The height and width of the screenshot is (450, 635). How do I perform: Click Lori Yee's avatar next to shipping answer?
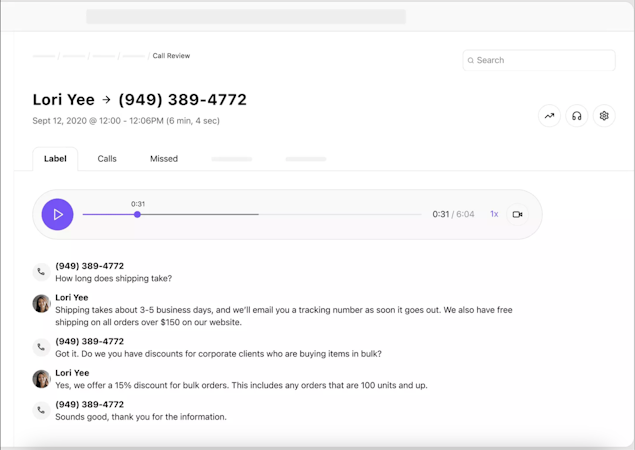41,303
